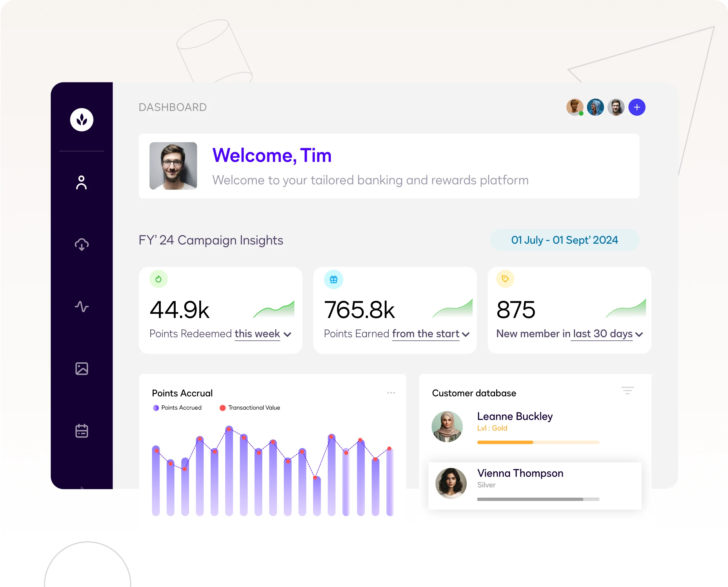
Task: Click the 01 July - 01 Sept' 2024 date range
Action: pyautogui.click(x=564, y=240)
